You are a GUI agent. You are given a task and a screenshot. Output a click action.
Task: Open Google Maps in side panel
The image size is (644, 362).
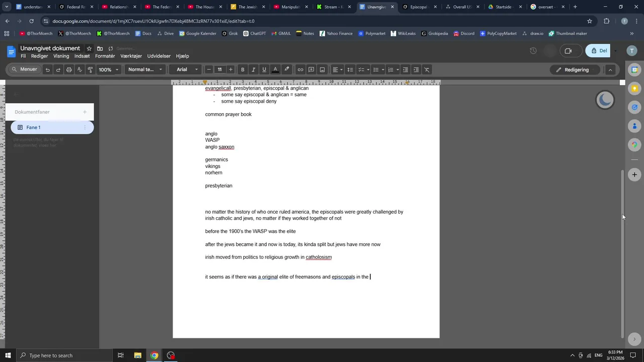pyautogui.click(x=634, y=145)
